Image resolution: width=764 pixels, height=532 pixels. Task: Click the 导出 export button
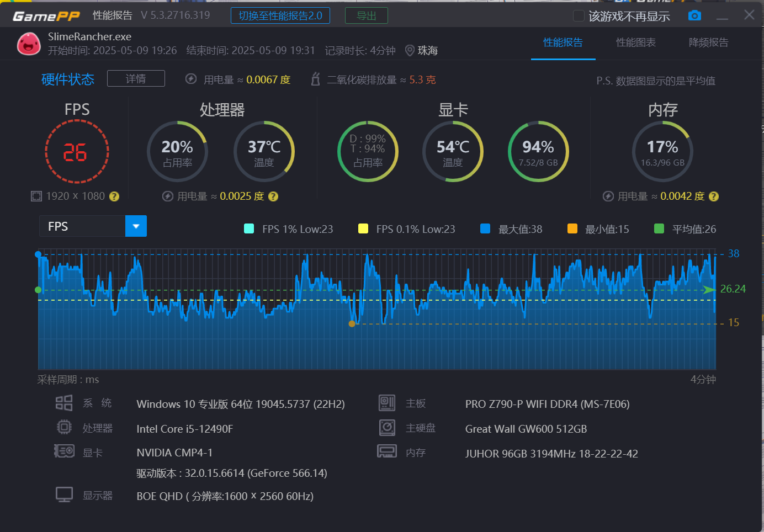click(x=367, y=15)
